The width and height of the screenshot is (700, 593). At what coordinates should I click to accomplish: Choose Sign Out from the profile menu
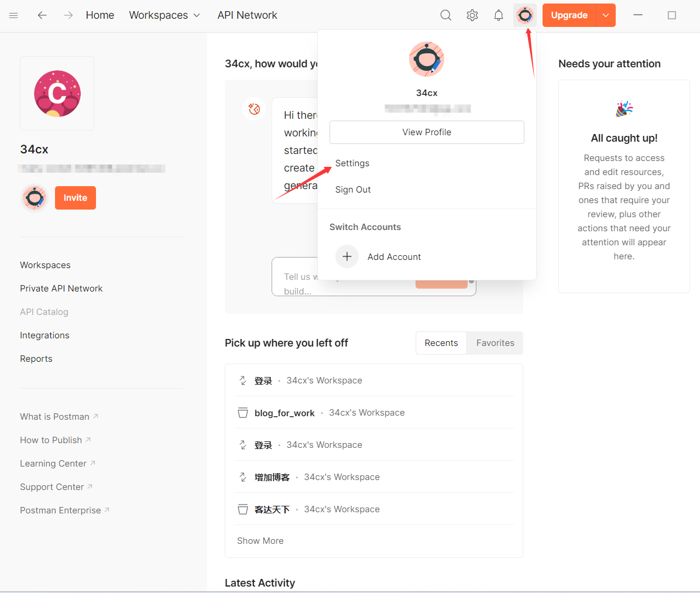[353, 189]
